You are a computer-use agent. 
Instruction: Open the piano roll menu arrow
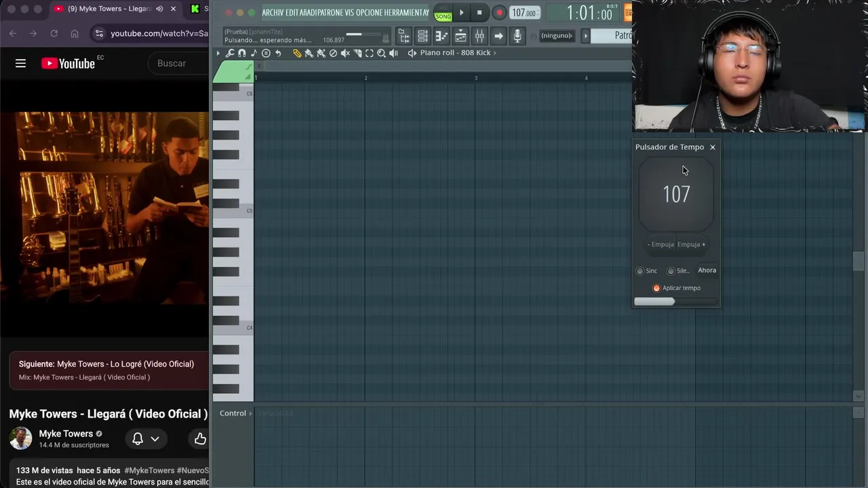218,53
